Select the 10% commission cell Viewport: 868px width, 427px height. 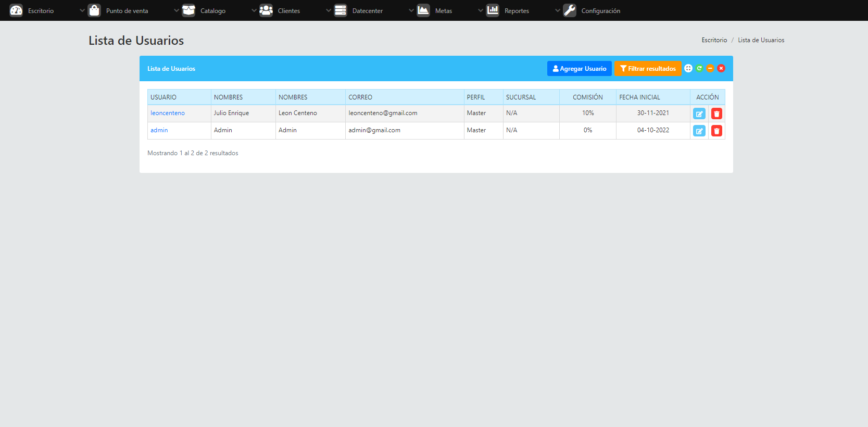588,114
